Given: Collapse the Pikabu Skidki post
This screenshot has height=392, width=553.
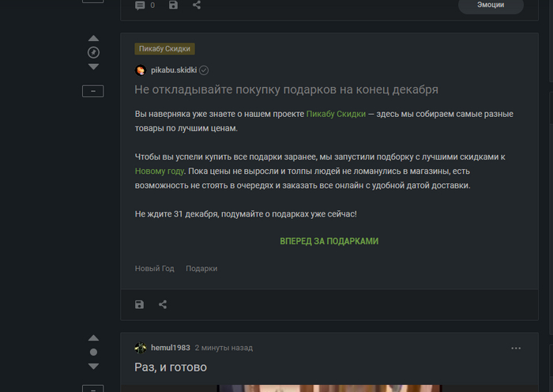Looking at the screenshot, I should click(x=92, y=91).
